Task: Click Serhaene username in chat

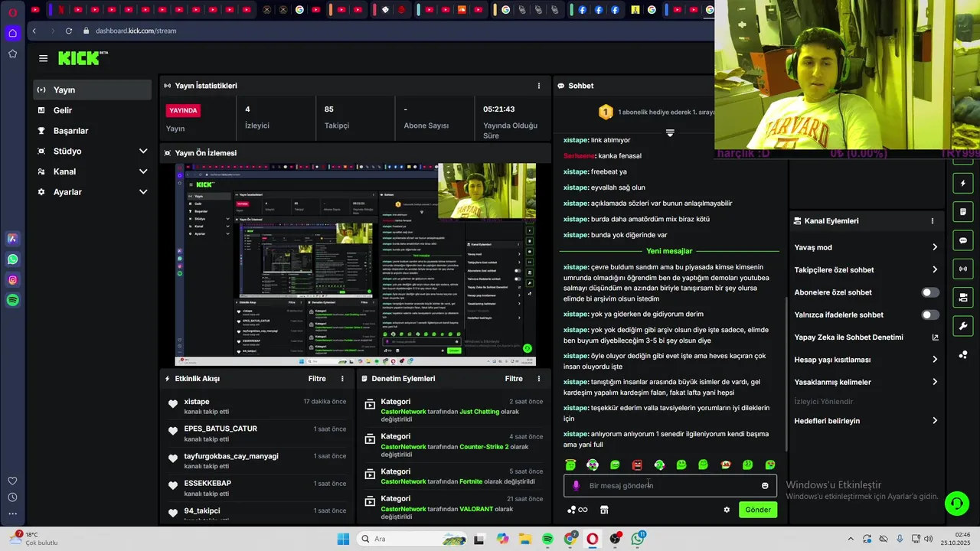Action: click(x=579, y=156)
